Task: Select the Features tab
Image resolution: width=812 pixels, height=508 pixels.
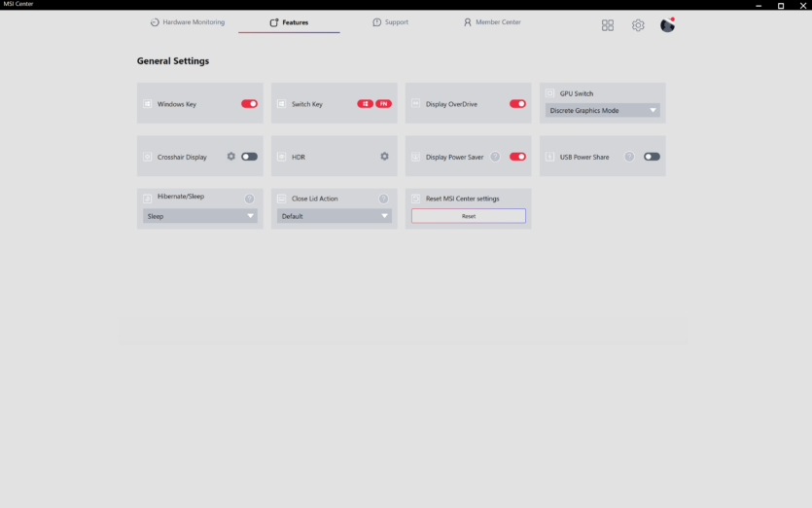Action: point(289,22)
